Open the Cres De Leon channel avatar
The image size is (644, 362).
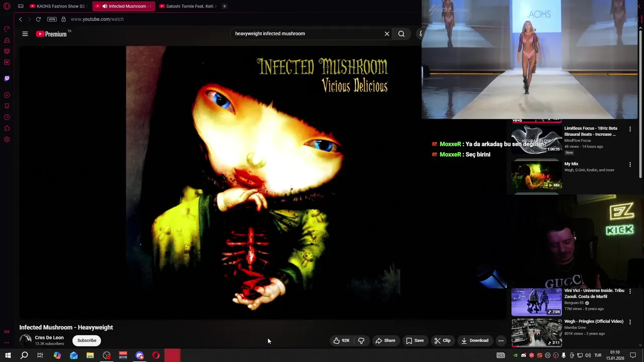point(25,340)
